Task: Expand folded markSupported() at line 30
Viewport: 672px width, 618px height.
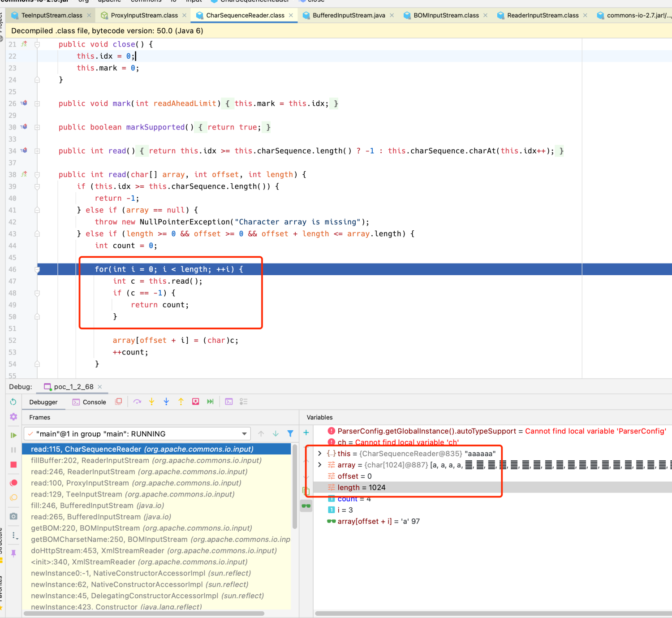Action: coord(37,127)
